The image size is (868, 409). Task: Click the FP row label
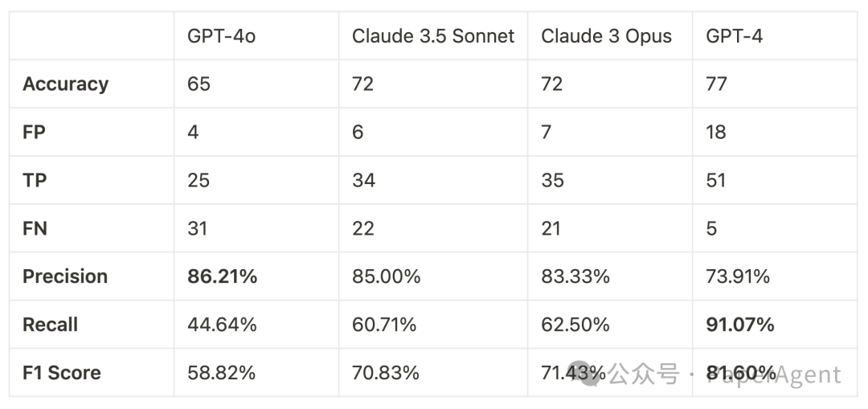(x=35, y=133)
